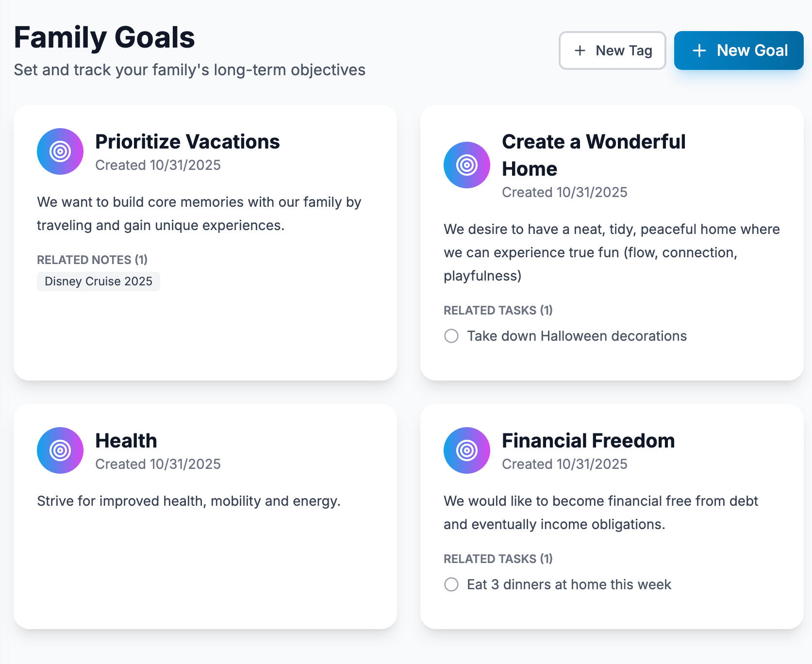Click the Financial Freedom target icon

467,450
